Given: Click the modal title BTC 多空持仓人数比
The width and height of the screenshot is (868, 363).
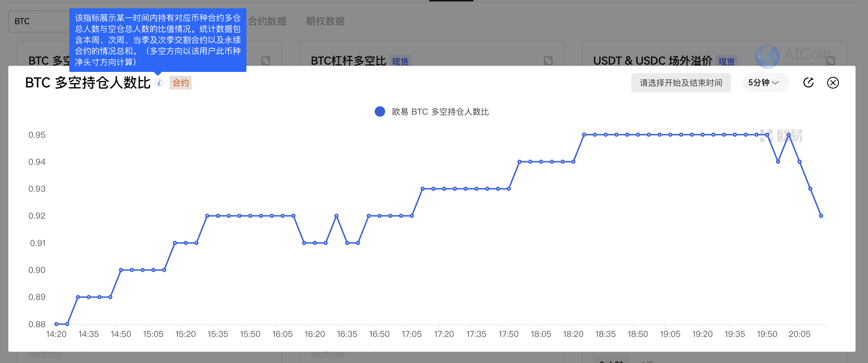Looking at the screenshot, I should click(88, 83).
